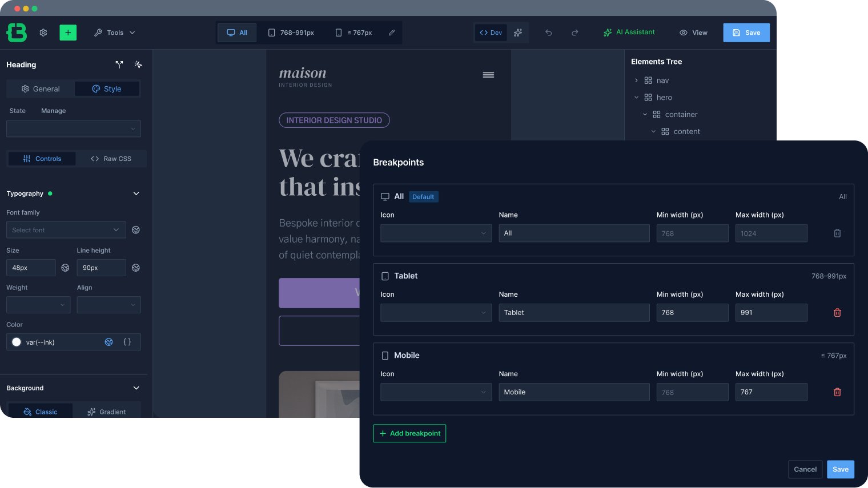
Task: Click the variable icon beside Size field
Action: tap(65, 268)
